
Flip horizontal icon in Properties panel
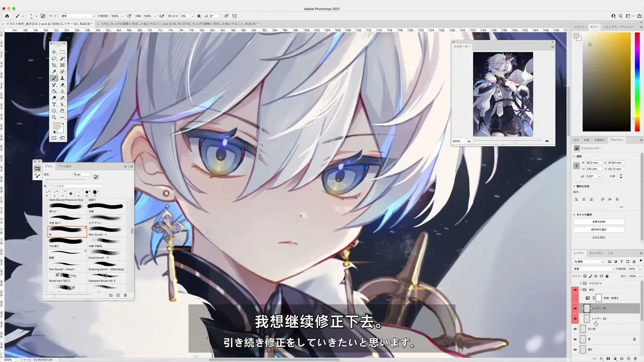coord(612,176)
